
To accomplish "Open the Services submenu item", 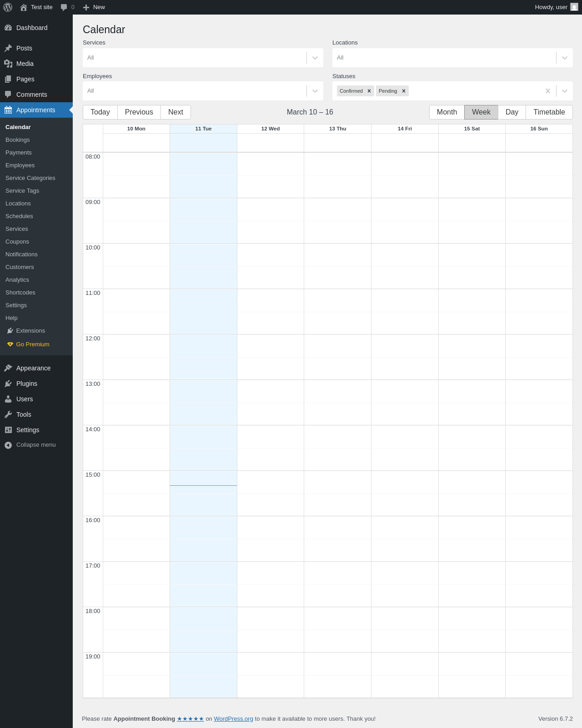I will pos(36,229).
